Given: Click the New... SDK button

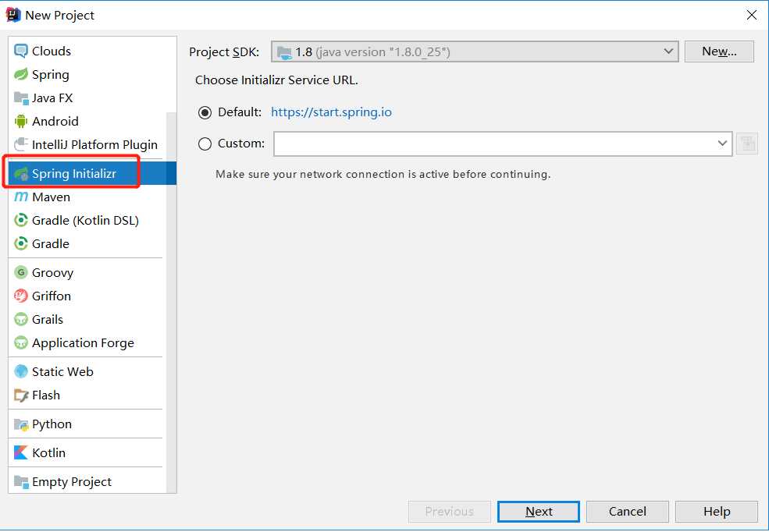Looking at the screenshot, I should (x=719, y=51).
